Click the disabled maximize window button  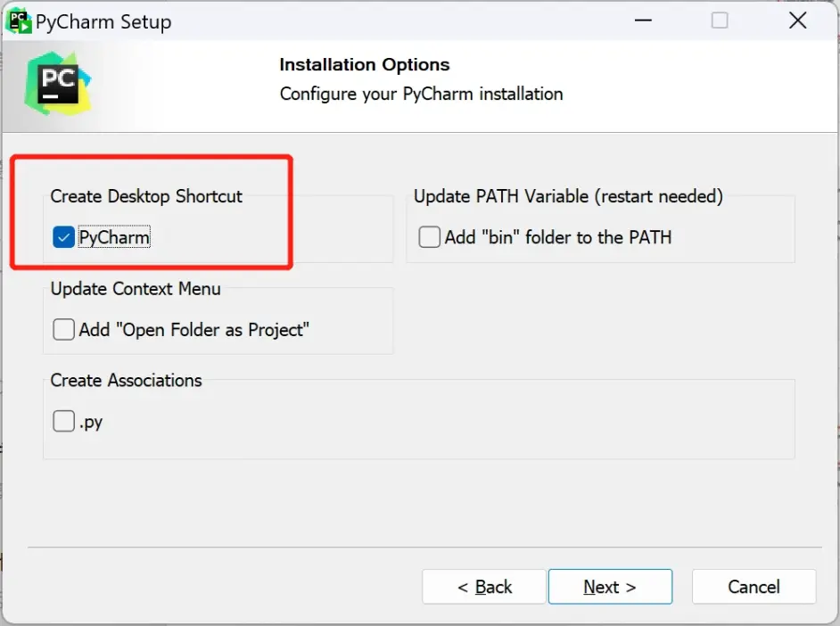[720, 21]
